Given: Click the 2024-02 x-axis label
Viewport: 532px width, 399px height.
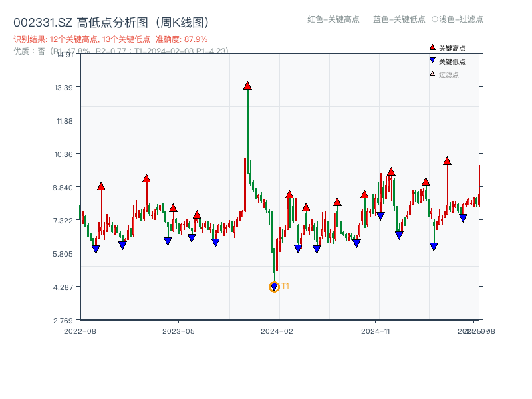Looking at the screenshot, I should pyautogui.click(x=277, y=331).
